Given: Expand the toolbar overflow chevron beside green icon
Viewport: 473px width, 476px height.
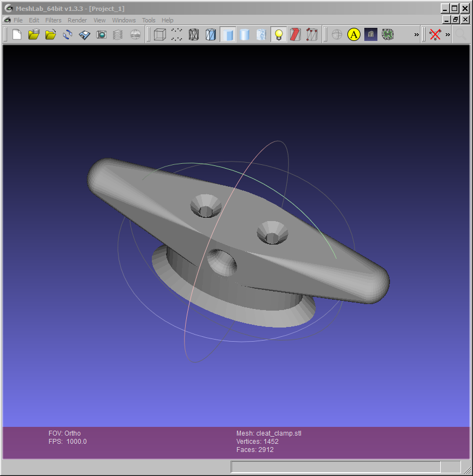Looking at the screenshot, I should pyautogui.click(x=417, y=35).
